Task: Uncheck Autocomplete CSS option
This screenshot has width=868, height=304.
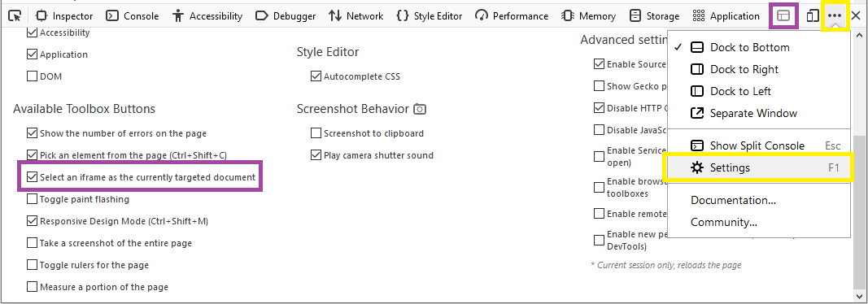Action: coord(316,76)
